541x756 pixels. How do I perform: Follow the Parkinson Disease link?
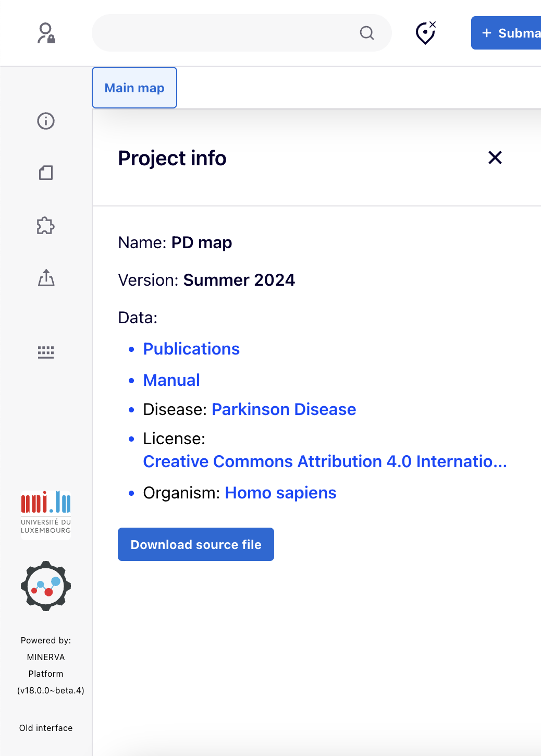[x=284, y=409]
